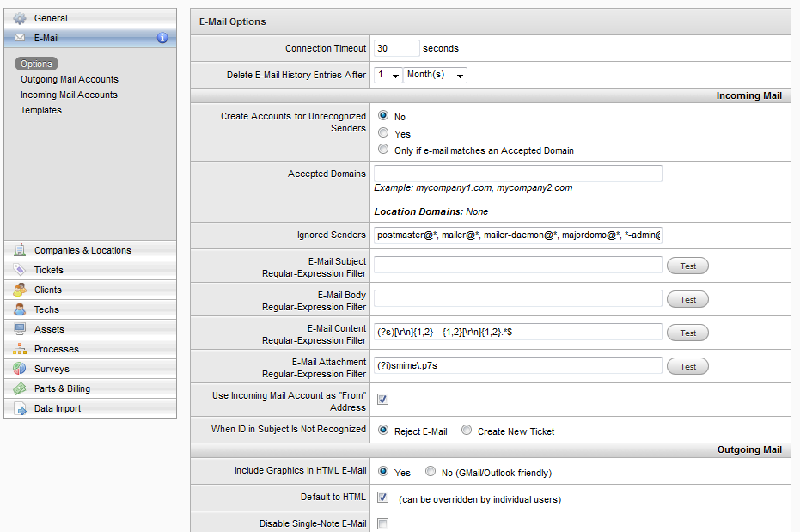Open the Companies & Locations section
Image resolution: width=800 pixels, height=532 pixels.
tap(90, 250)
